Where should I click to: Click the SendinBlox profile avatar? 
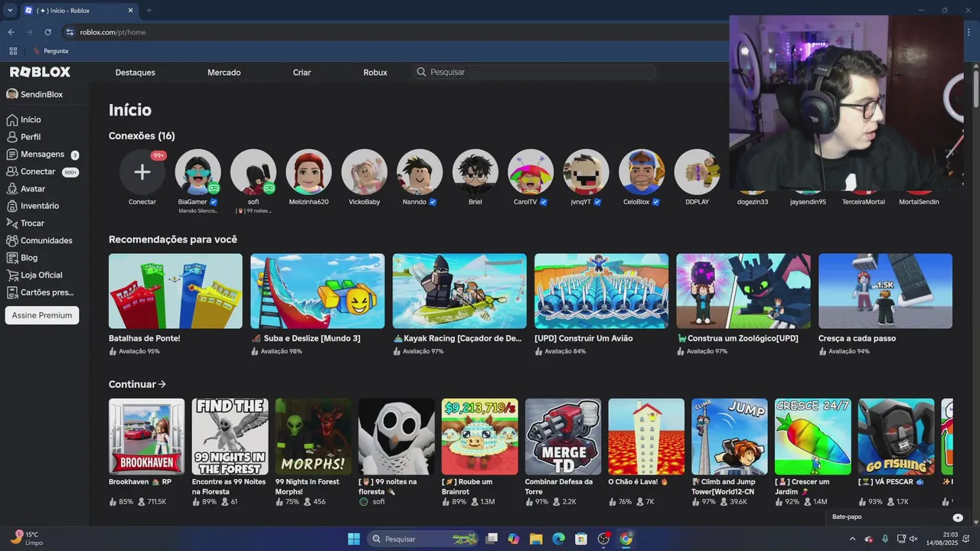coord(12,94)
